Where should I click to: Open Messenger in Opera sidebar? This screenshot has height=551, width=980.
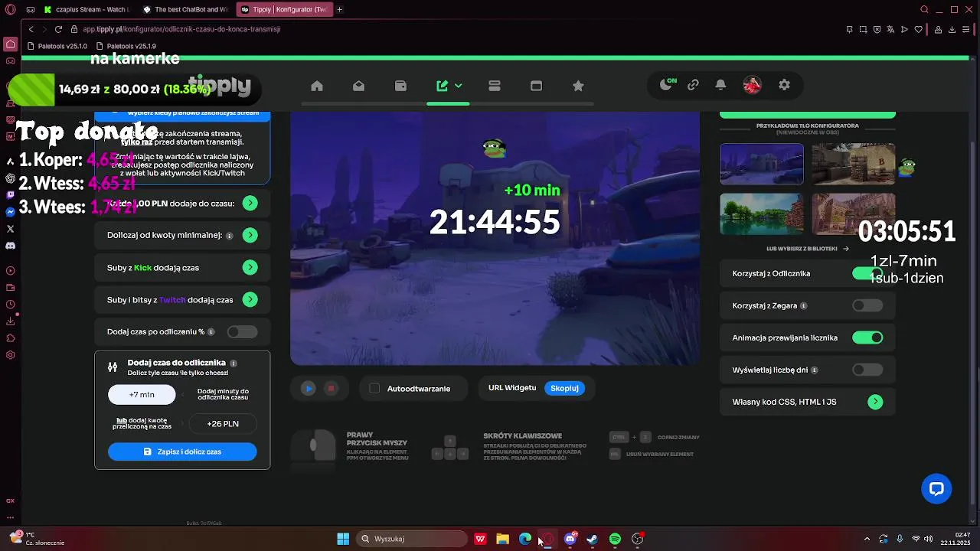click(x=11, y=212)
